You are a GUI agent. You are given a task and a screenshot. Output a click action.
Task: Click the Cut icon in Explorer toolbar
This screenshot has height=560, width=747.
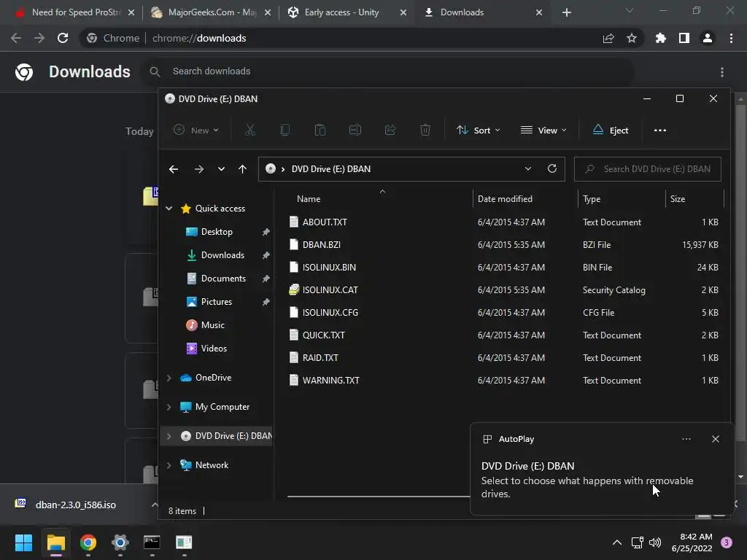point(250,130)
